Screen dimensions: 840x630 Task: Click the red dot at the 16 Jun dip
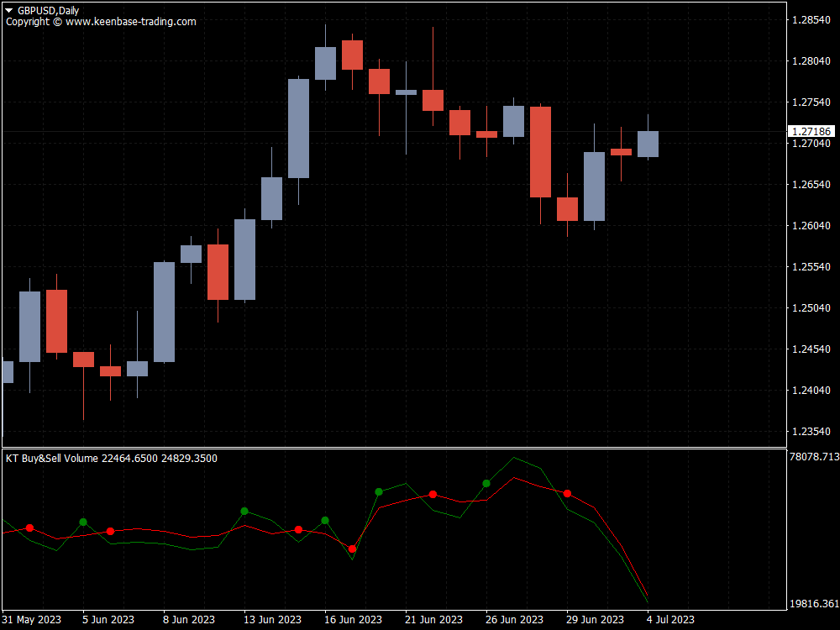(351, 547)
